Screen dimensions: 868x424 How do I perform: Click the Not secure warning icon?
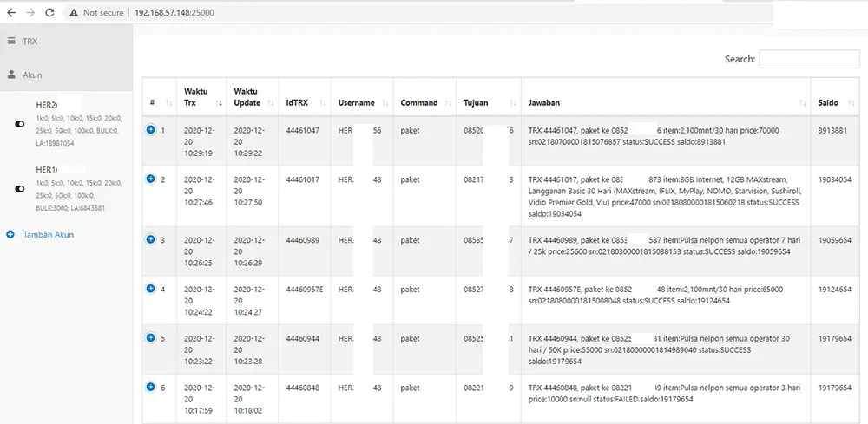click(x=74, y=13)
